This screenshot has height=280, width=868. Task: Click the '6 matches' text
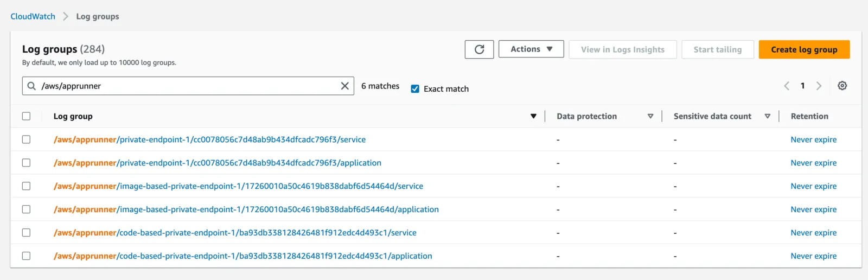coord(380,86)
